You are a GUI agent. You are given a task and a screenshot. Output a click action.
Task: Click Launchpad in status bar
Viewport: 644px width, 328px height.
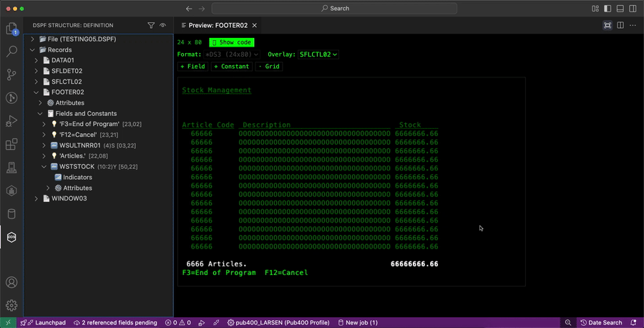43,323
